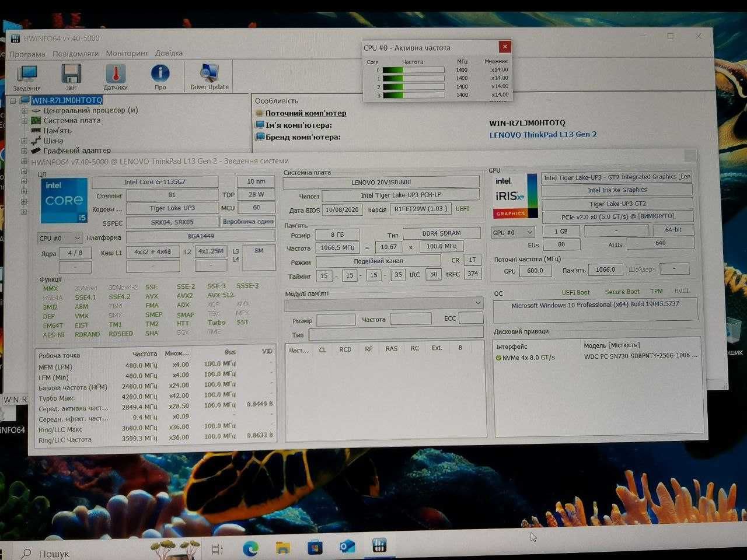Open Датчики sensors thermometer icon
The height and width of the screenshot is (560, 747).
116,78
